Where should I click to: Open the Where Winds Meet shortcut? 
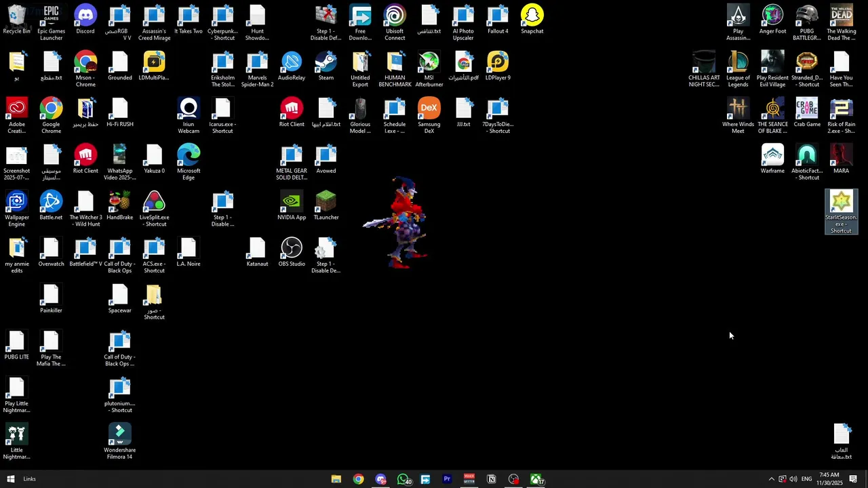tap(738, 116)
